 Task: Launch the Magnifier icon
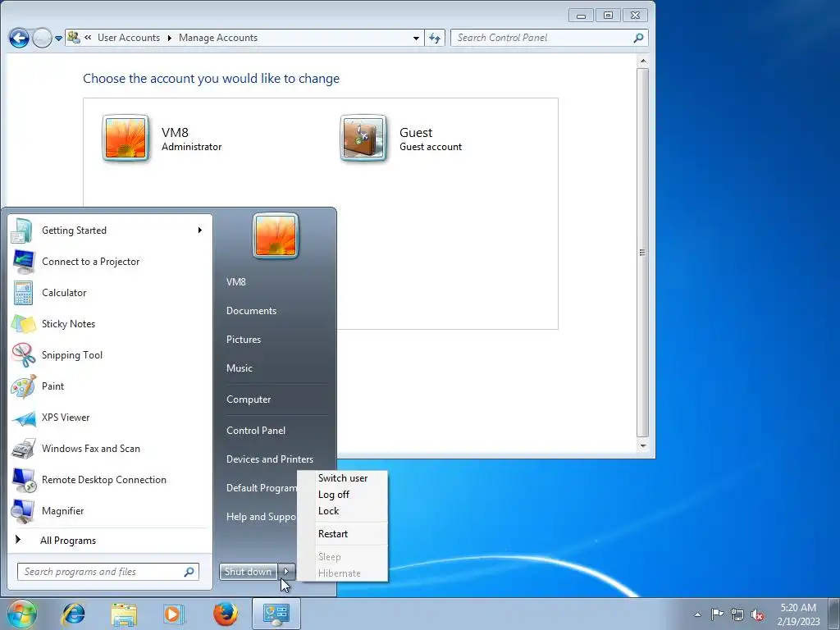pos(23,510)
